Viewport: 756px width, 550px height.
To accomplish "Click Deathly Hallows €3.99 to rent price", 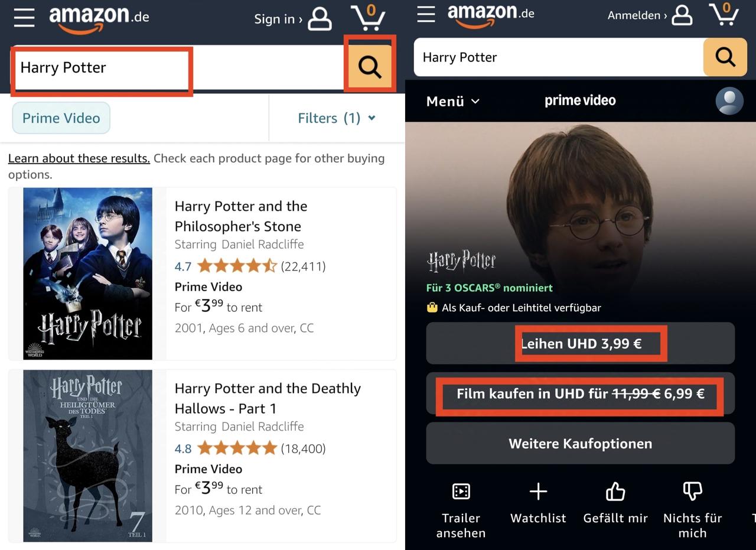I will pyautogui.click(x=219, y=489).
